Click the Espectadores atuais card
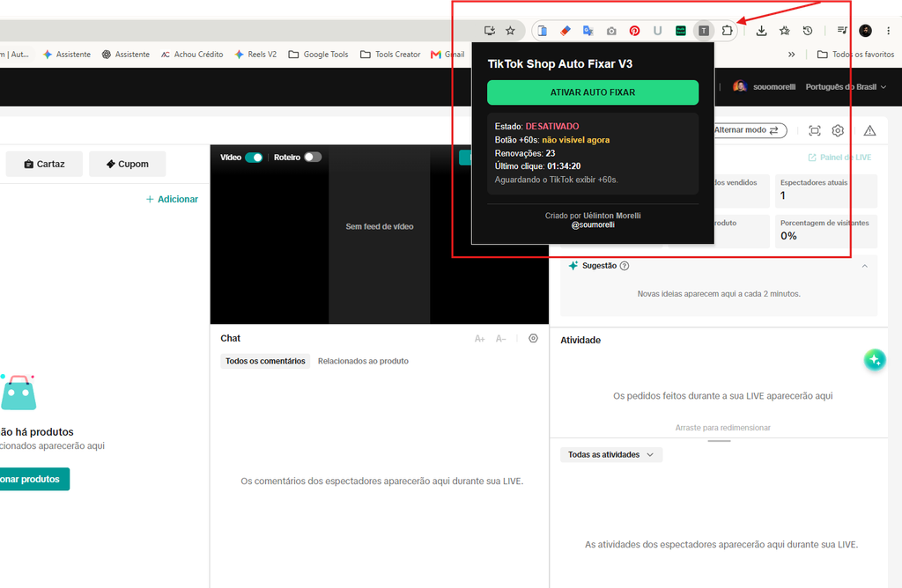Screen dimensions: 902x588 pos(825,191)
